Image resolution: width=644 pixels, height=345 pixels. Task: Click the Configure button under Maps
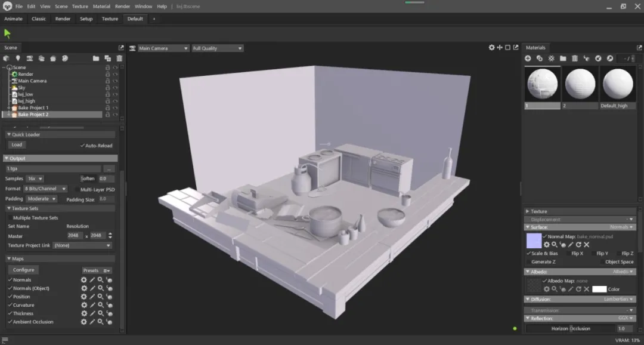pos(24,270)
